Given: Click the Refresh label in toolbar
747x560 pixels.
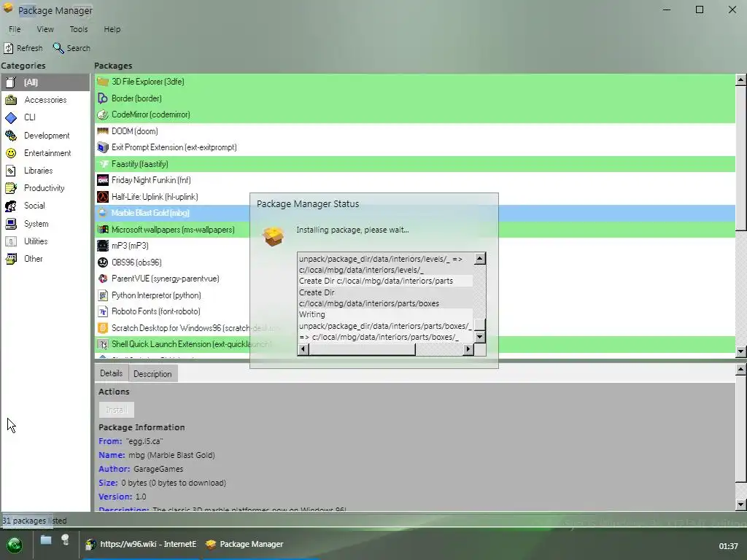Looking at the screenshot, I should [x=29, y=48].
